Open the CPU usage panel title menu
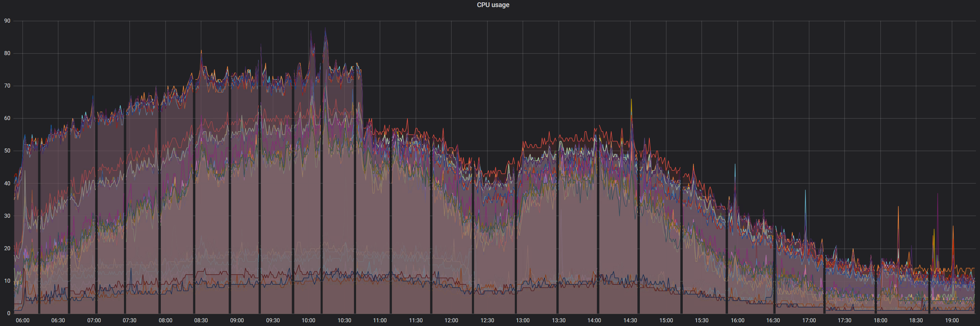The image size is (980, 326). pyautogui.click(x=493, y=5)
